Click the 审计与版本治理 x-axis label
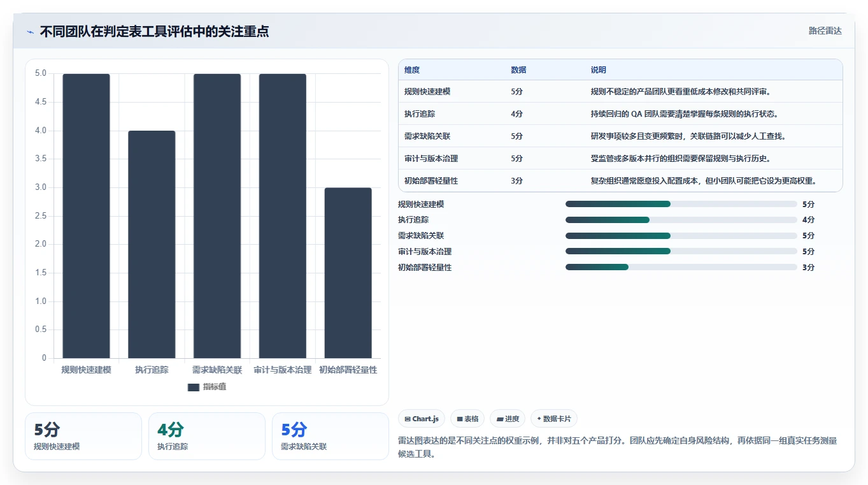Viewport: 868px width, 485px height. [283, 370]
